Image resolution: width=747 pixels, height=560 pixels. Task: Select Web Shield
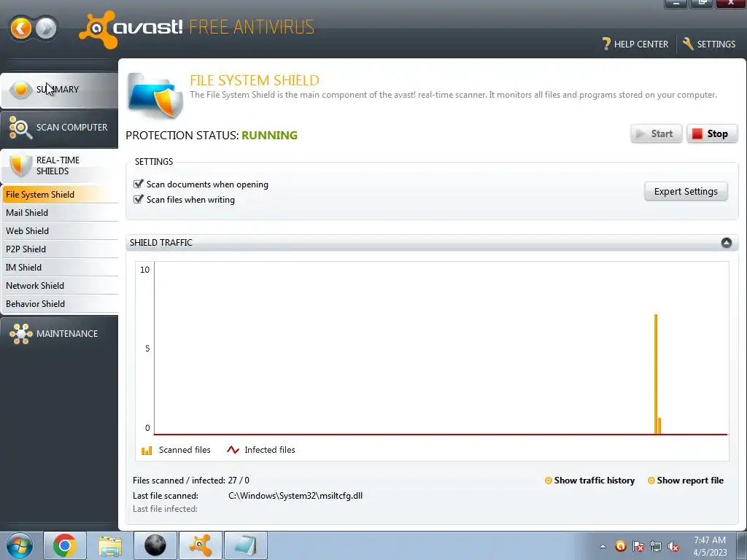[60, 231]
